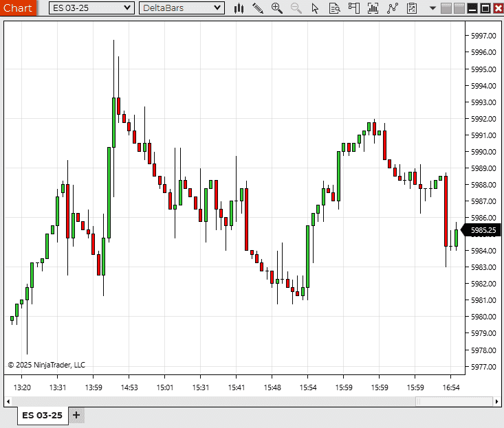504x428 pixels.
Task: Open the bar type chart style icon
Action: [239, 8]
